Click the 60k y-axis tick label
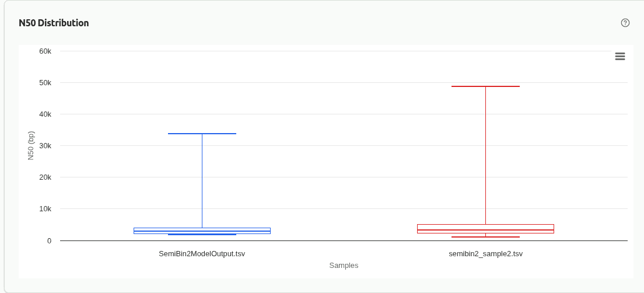Viewport: 644px width, 293px height. coord(45,51)
